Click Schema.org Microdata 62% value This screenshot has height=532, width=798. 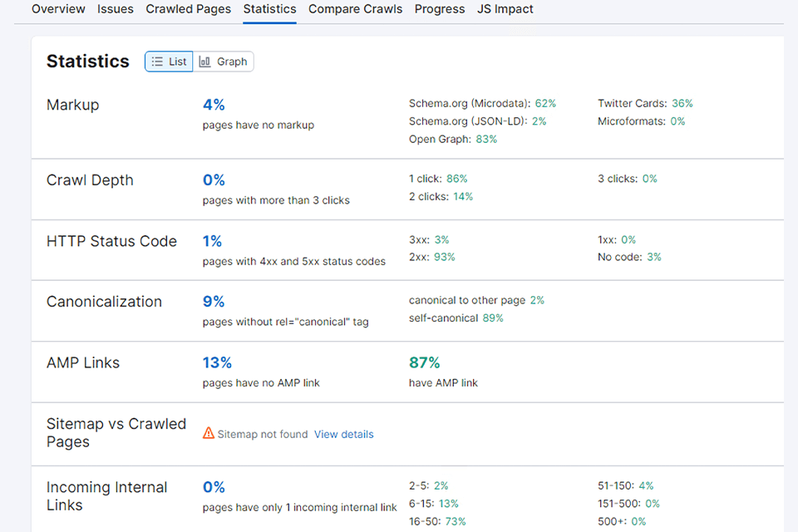pyautogui.click(x=545, y=104)
